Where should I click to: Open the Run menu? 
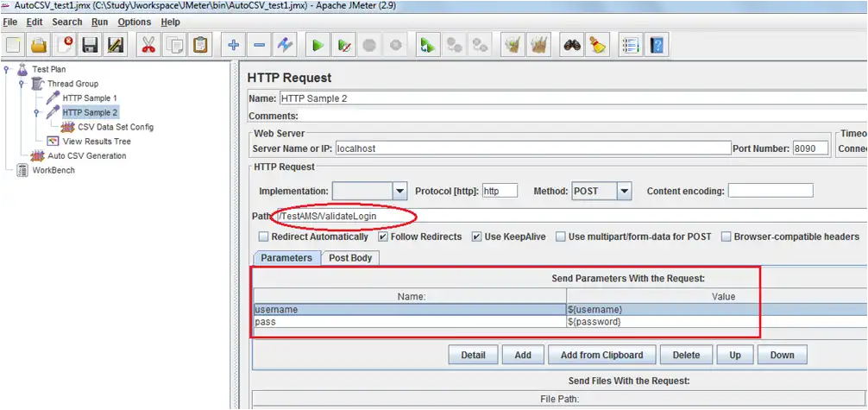[x=99, y=22]
